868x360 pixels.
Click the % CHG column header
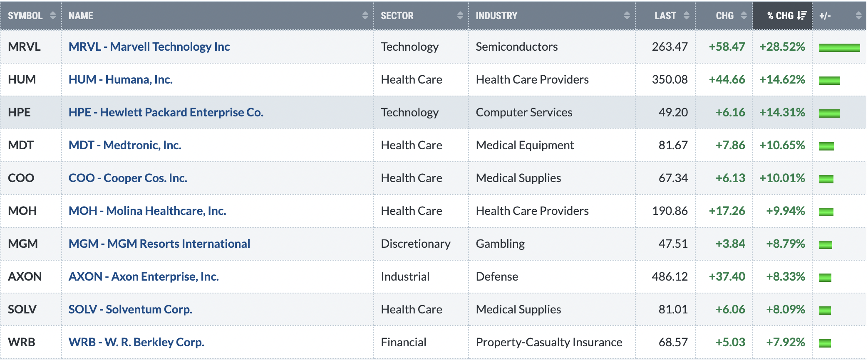(x=782, y=16)
